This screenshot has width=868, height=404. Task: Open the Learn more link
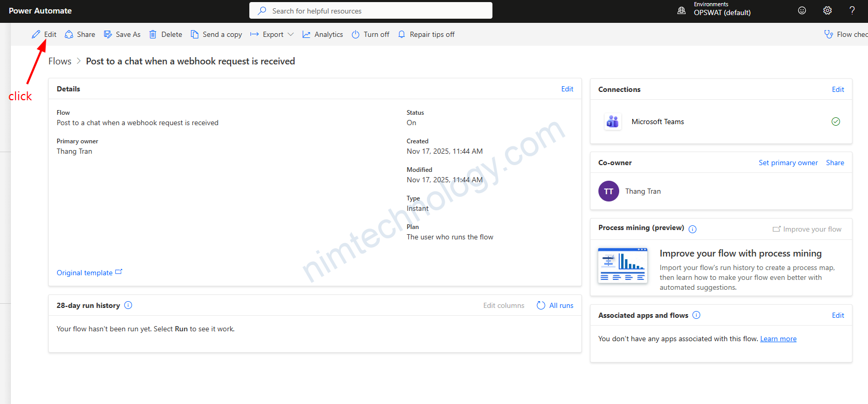click(778, 339)
